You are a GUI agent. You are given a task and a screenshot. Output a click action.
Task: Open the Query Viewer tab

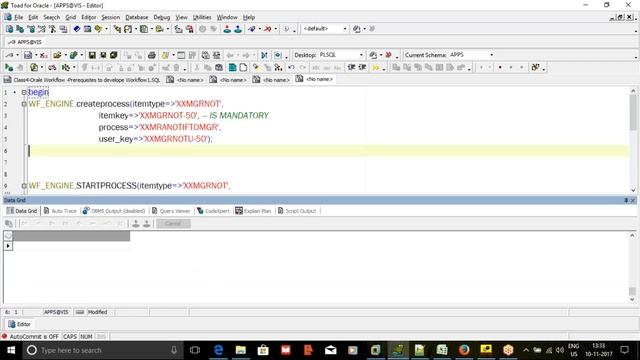pyautogui.click(x=171, y=211)
